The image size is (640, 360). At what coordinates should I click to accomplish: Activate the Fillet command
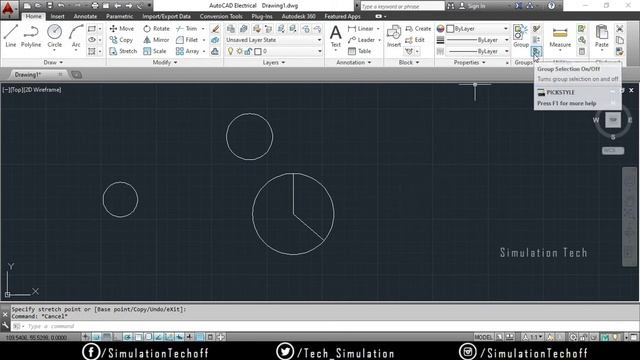pyautogui.click(x=187, y=40)
